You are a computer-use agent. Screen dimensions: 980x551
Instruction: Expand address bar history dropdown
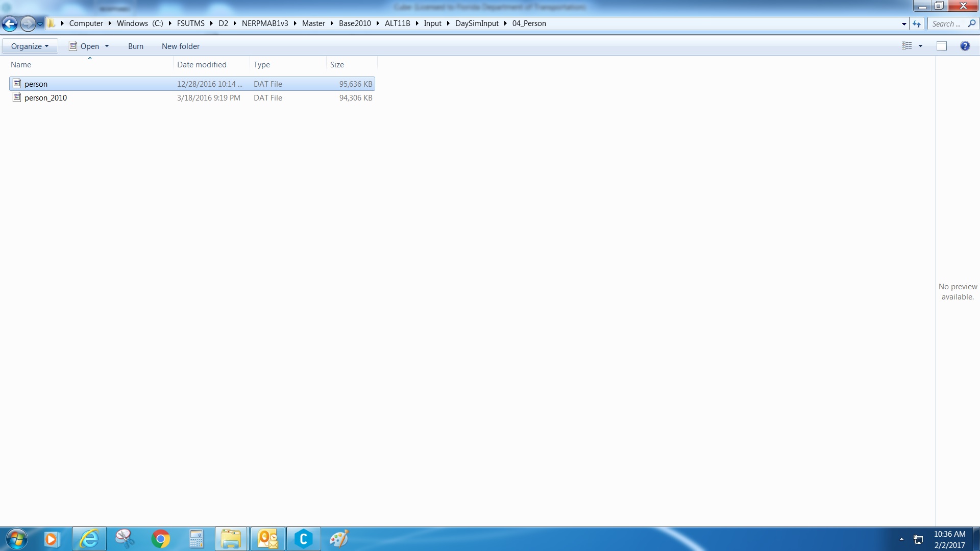pyautogui.click(x=904, y=23)
